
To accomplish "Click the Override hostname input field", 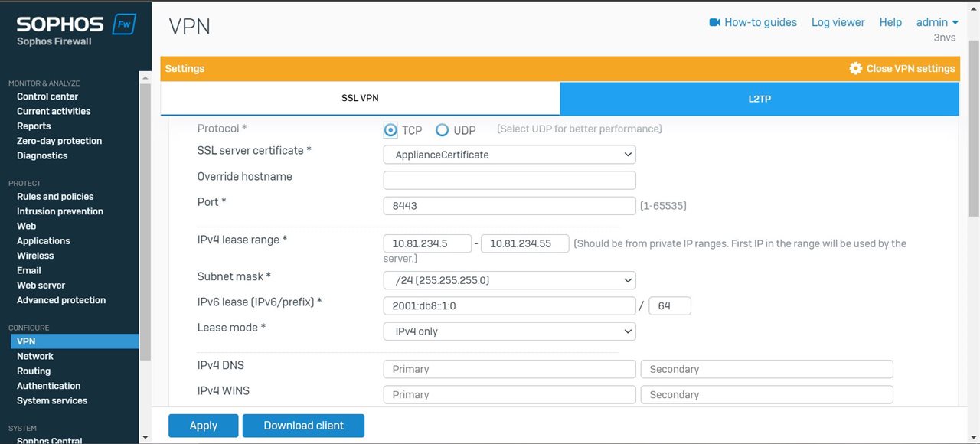I will pos(509,180).
